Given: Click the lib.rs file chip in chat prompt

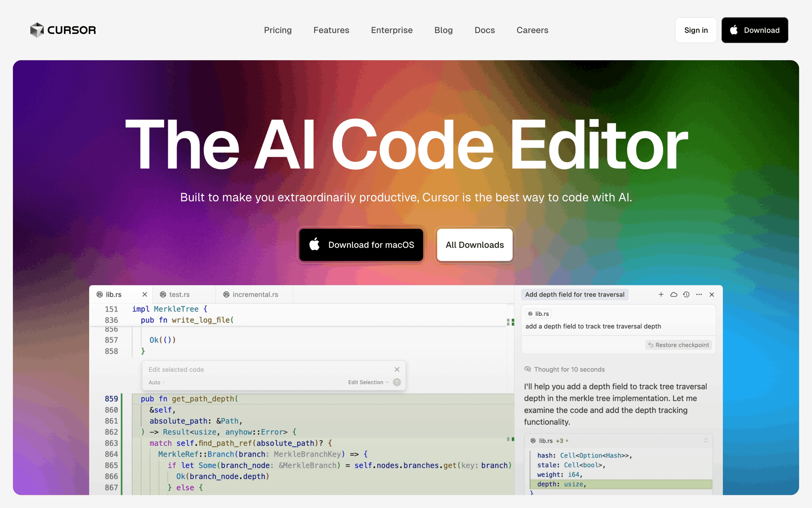Looking at the screenshot, I should pyautogui.click(x=538, y=314).
